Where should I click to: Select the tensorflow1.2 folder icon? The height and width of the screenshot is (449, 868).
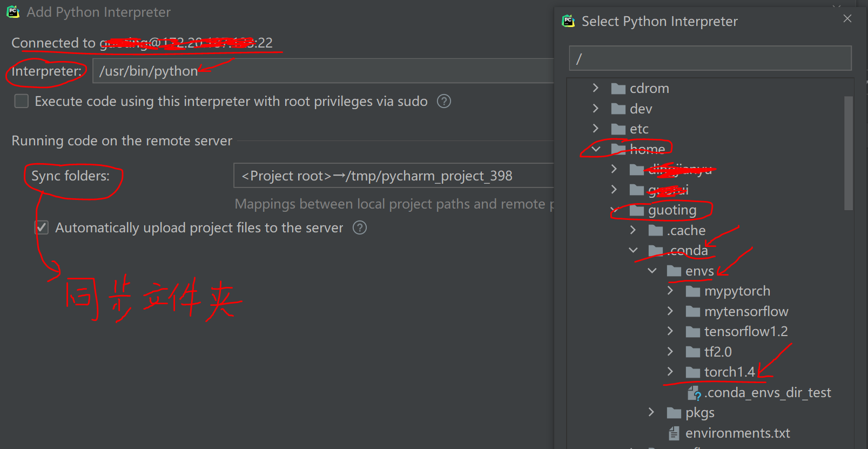(693, 332)
